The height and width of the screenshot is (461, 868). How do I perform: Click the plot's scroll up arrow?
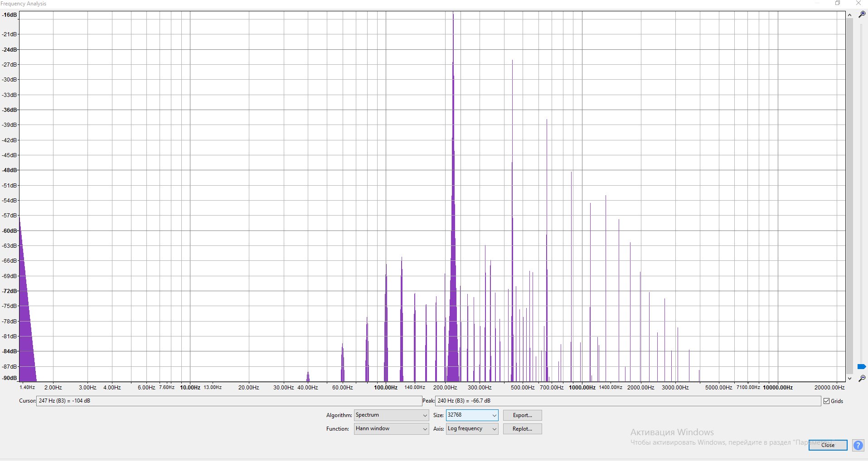pyautogui.click(x=849, y=15)
